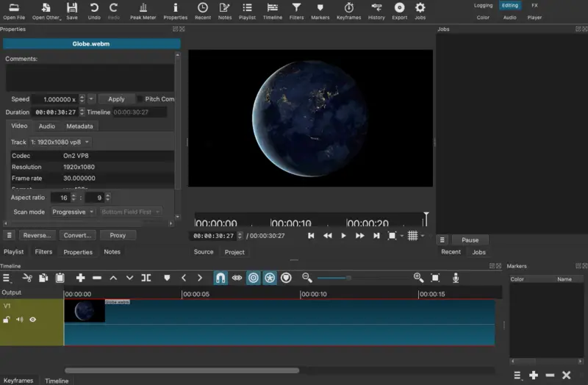Open the player grid options dropdown arrow
The image size is (588, 385).
coord(423,236)
